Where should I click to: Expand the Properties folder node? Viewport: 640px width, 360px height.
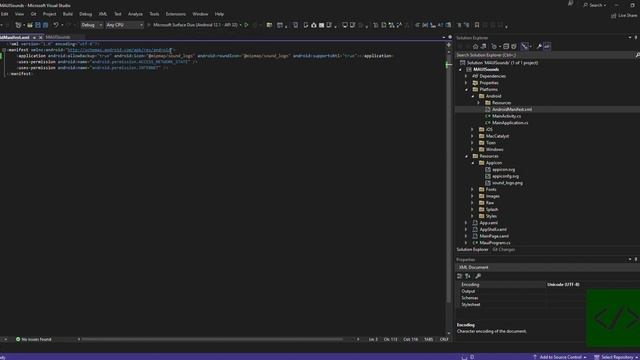tap(466, 83)
